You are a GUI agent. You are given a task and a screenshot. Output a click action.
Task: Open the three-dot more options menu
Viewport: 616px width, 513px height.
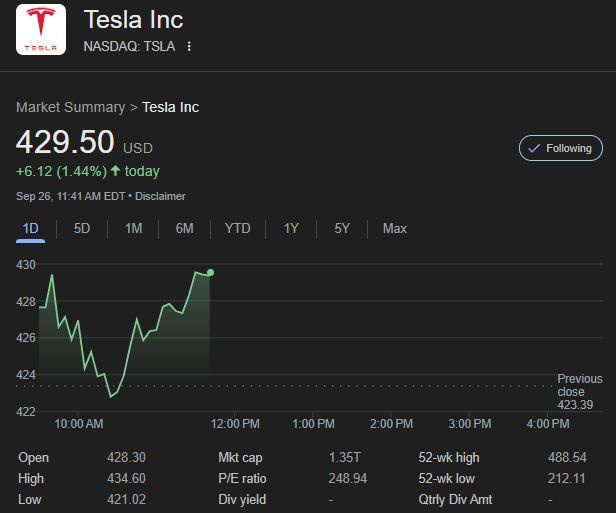click(x=189, y=46)
